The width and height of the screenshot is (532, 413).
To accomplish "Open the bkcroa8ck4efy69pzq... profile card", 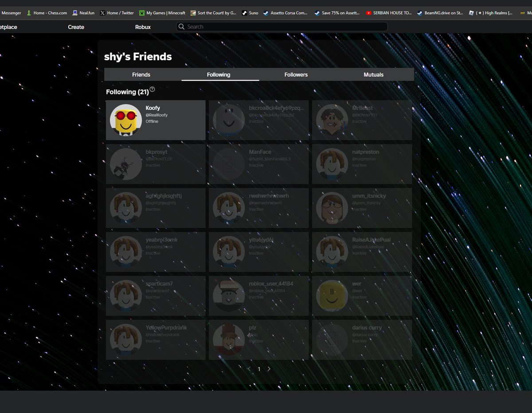I will pyautogui.click(x=259, y=120).
